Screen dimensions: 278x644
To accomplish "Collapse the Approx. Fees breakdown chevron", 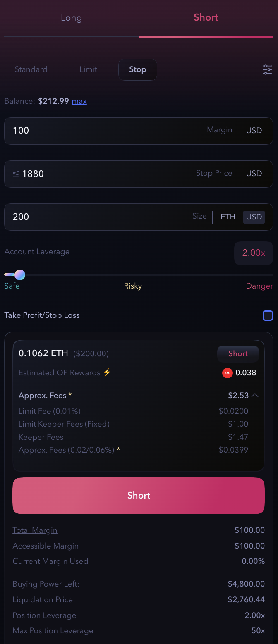I will point(255,395).
